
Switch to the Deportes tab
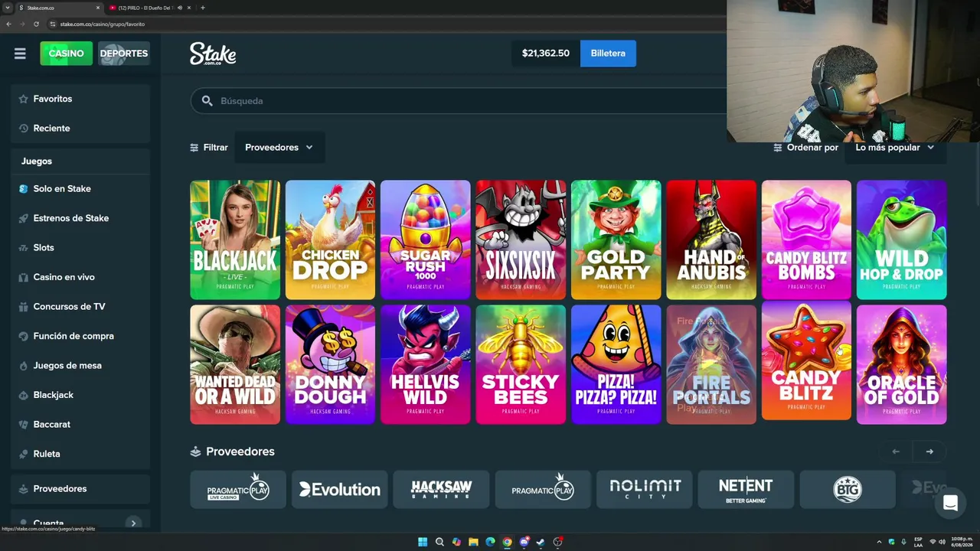click(124, 54)
